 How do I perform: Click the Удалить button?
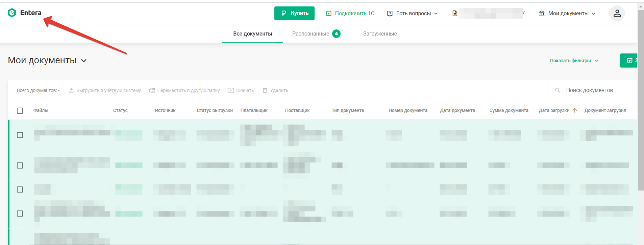[275, 90]
